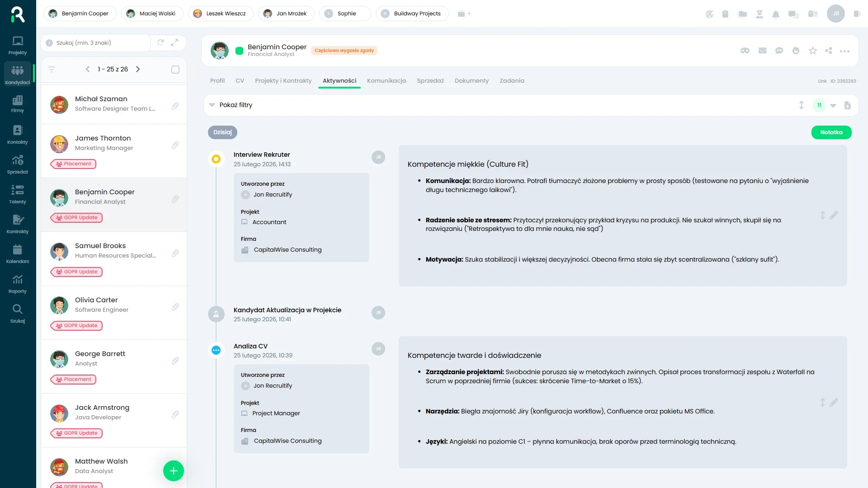Click the green Notatka button
Viewport: 868px width, 488px height.
831,132
